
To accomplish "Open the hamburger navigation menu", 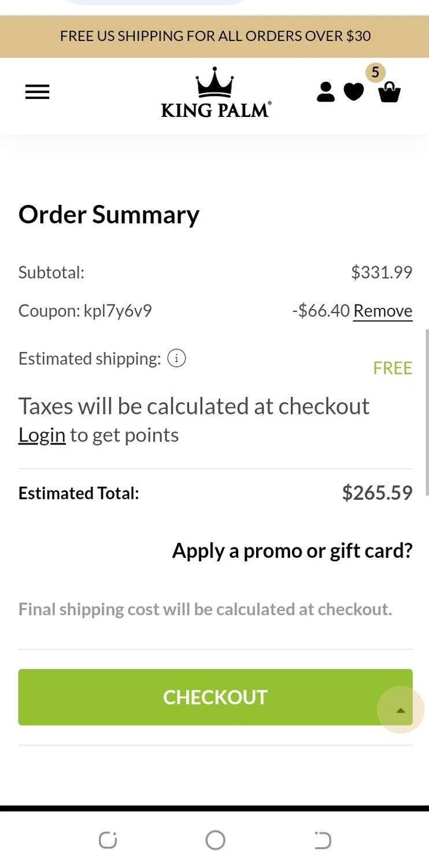I will tap(38, 92).
